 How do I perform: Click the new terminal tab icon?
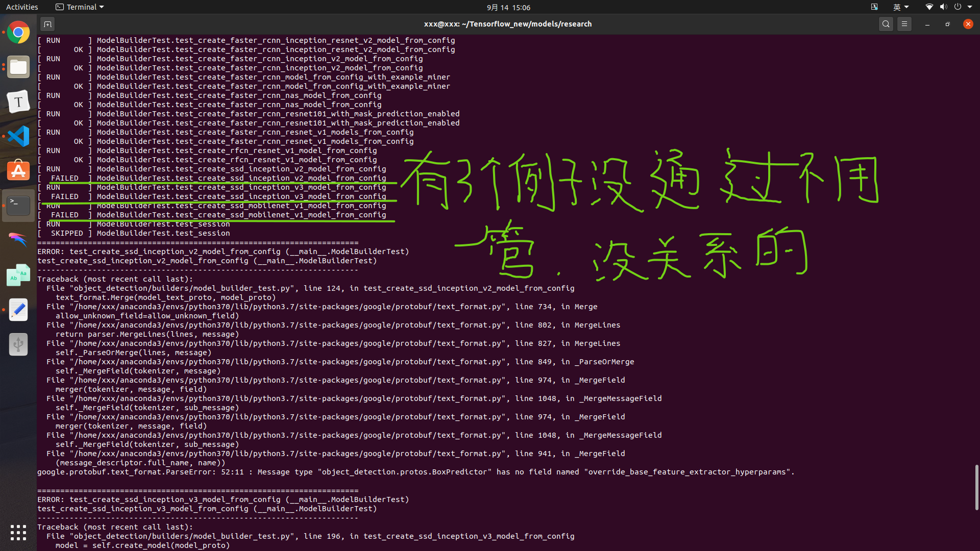click(47, 24)
